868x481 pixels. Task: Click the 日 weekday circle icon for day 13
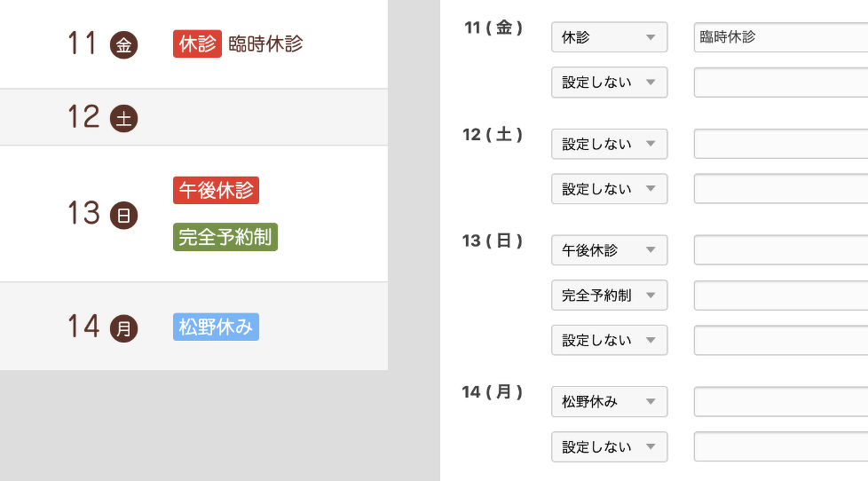click(124, 215)
